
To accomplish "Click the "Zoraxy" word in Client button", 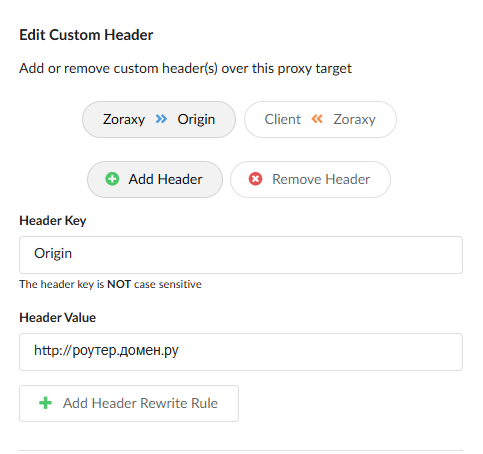I will click(354, 120).
